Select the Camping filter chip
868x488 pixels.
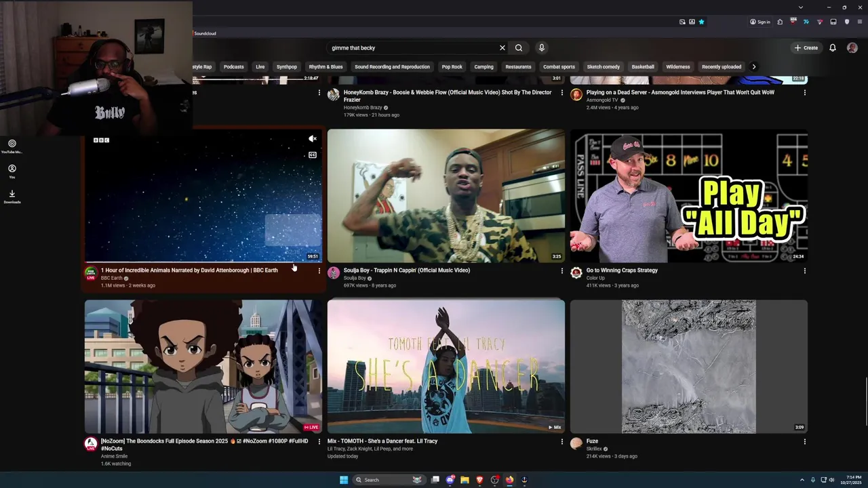coord(484,66)
